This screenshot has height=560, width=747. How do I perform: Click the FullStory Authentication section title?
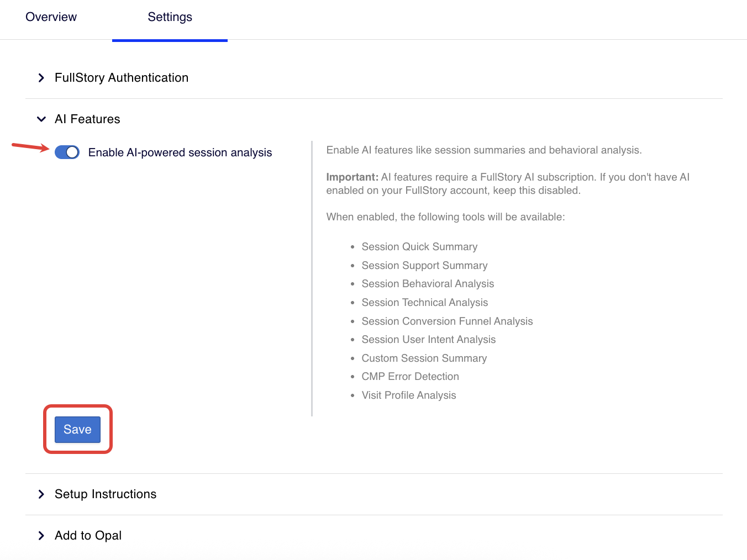click(x=121, y=78)
